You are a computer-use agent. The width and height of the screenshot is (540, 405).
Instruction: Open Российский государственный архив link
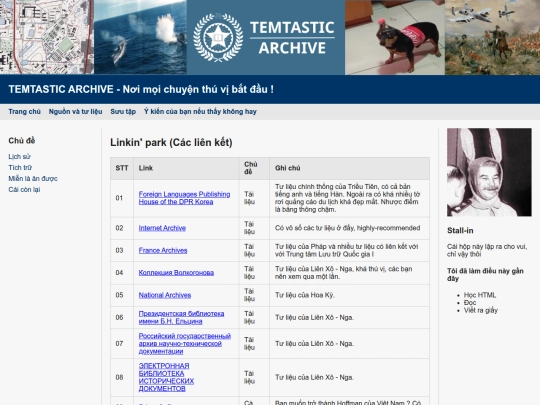coord(185,344)
